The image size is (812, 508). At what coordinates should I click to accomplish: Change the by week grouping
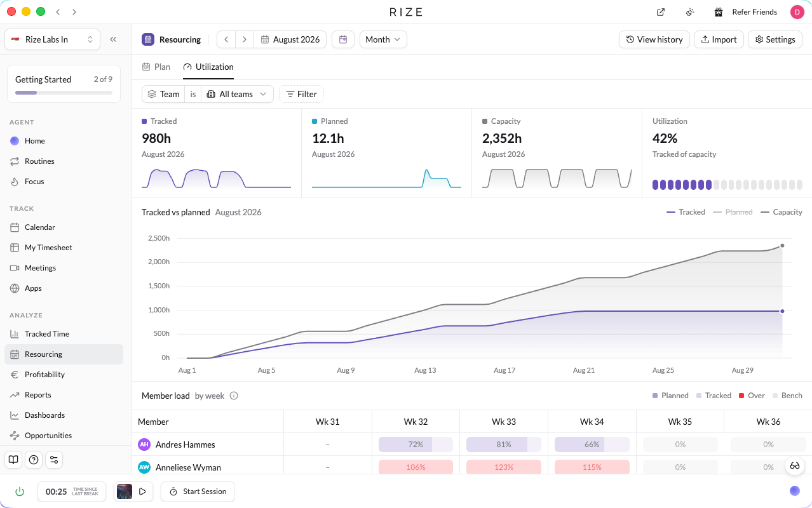(x=210, y=396)
